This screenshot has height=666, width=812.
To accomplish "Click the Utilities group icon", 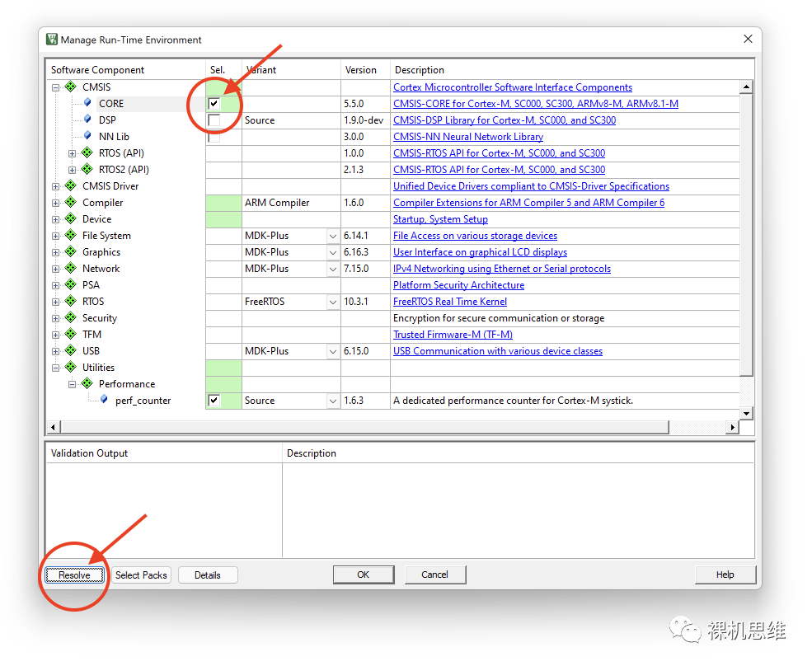I will tap(70, 367).
